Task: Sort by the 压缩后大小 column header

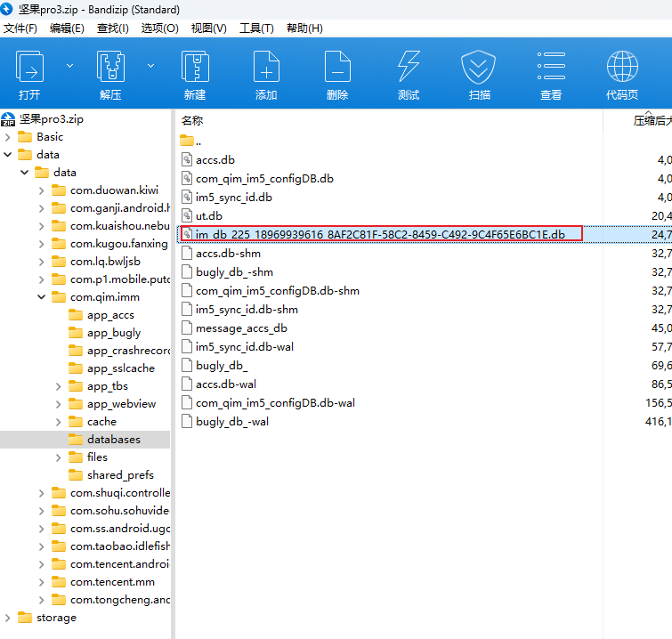Action: [x=652, y=121]
